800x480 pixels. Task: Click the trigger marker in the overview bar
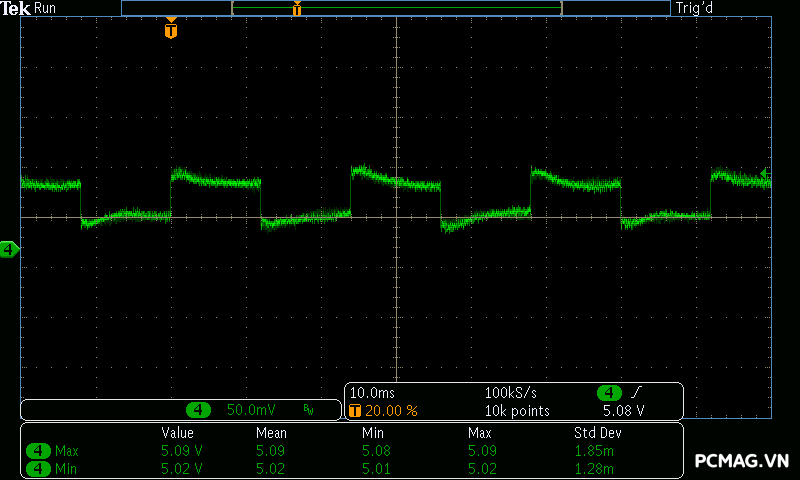pos(297,9)
